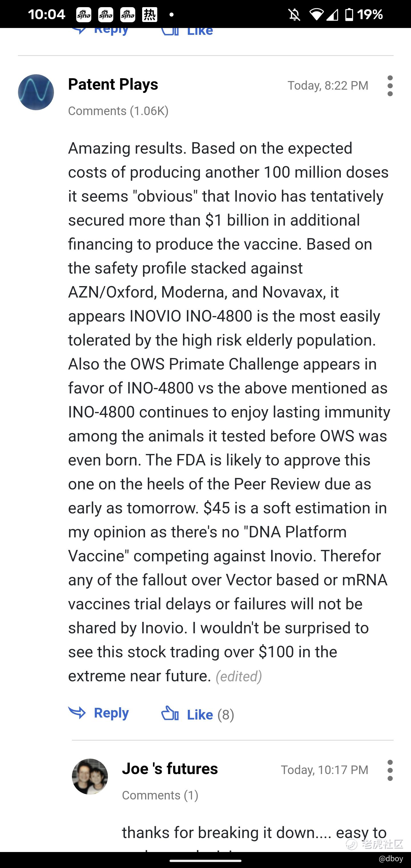View Joe 's futures Comments (1) history

point(160,795)
